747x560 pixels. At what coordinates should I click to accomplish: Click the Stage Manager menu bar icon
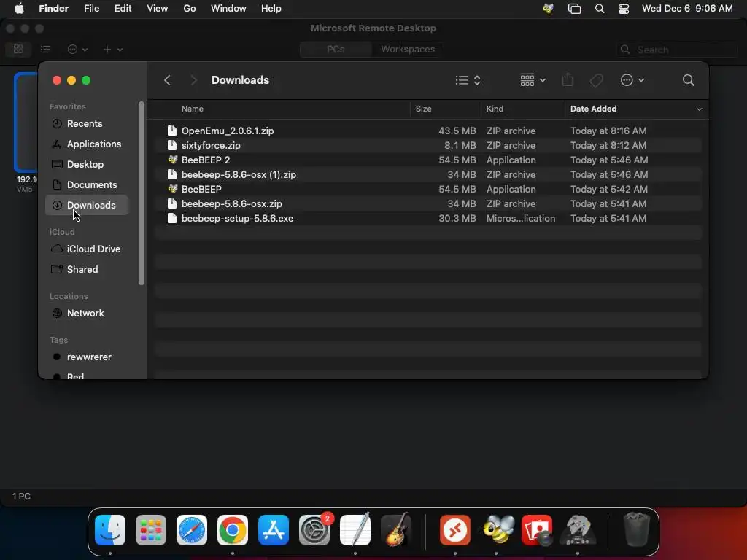pyautogui.click(x=575, y=9)
